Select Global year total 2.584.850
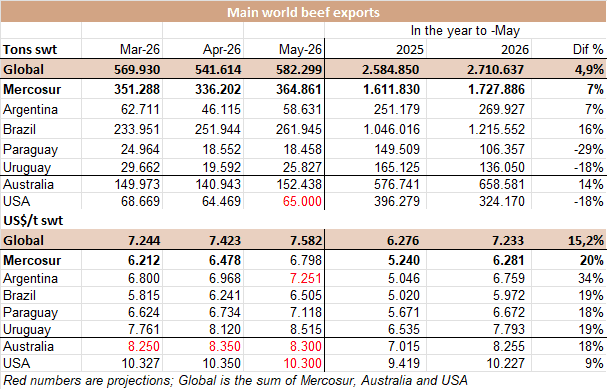This screenshot has height=389, width=607. point(391,70)
